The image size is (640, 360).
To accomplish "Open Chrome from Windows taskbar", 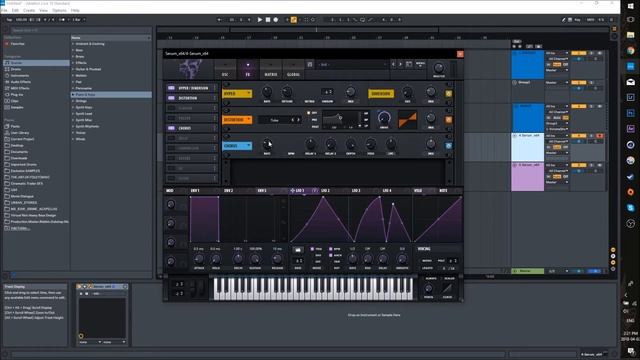I will coord(631,51).
